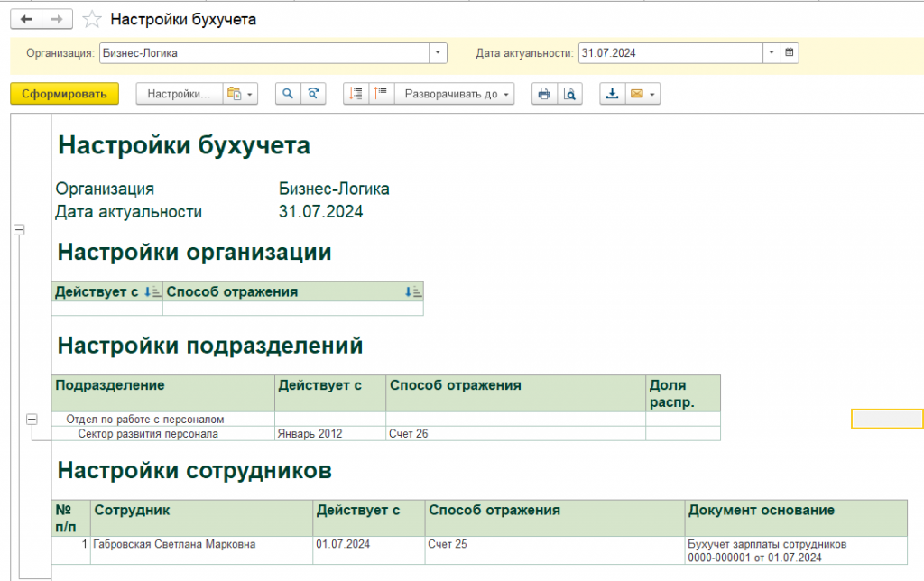Select cell Габровская Светлана Марковна
This screenshot has height=581, width=924.
click(201, 550)
